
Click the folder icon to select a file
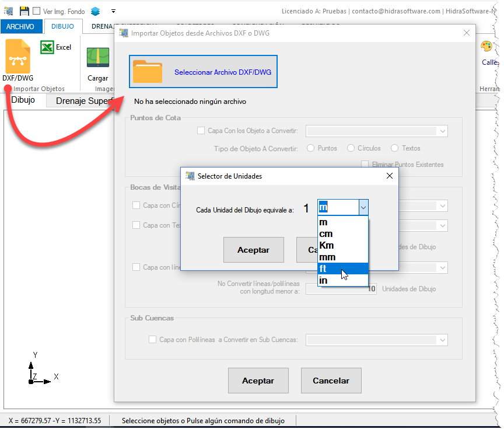[148, 72]
